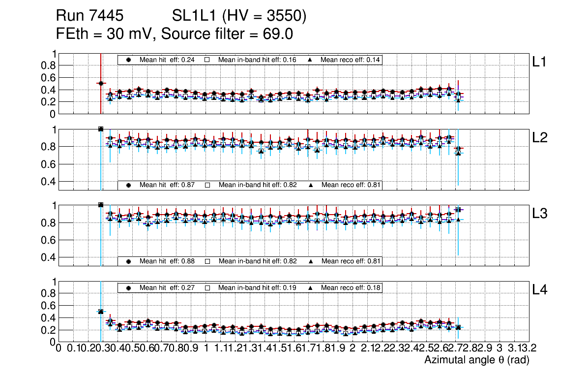Click the 'SL1L1 (HV = 3550)' title text

pos(239,16)
